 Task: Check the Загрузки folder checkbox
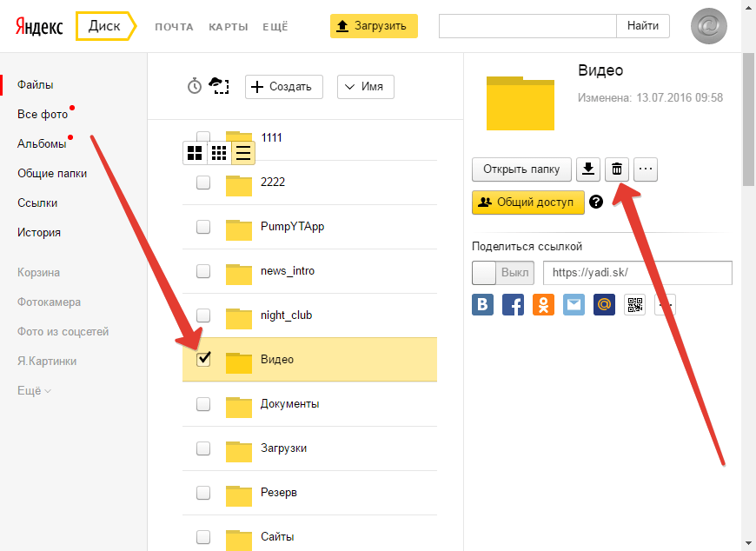[x=203, y=448]
